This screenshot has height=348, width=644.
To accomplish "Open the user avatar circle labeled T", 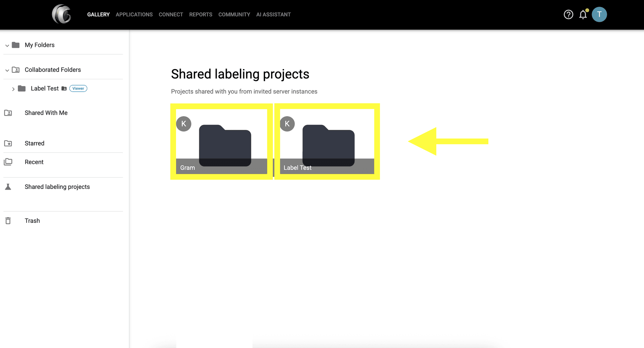I will (x=600, y=14).
